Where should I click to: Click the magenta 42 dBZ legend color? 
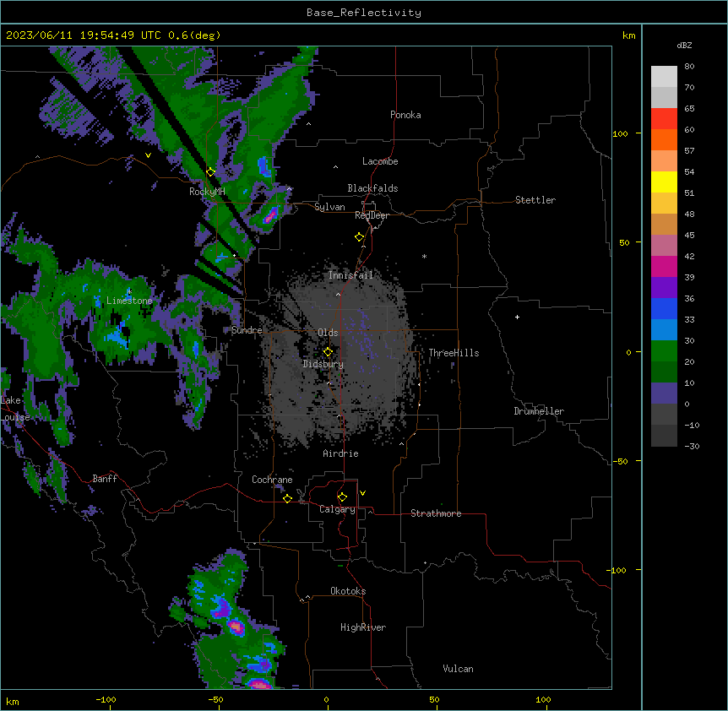point(664,266)
